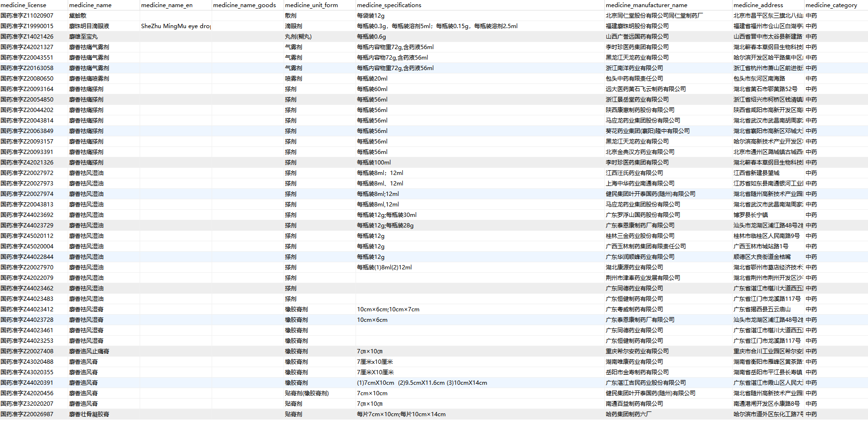Select the 丸剂(糊丸) unit form cell
Screen dimensions: 868x421
pyautogui.click(x=298, y=37)
